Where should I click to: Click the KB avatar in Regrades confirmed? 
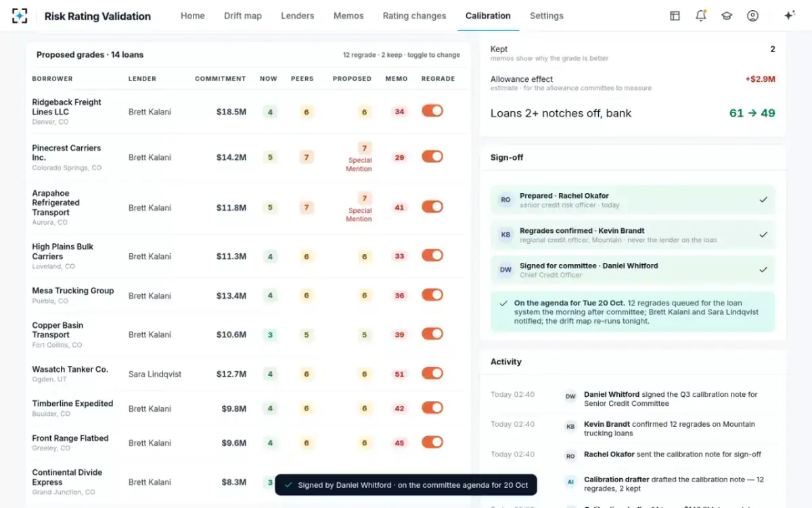(x=505, y=235)
